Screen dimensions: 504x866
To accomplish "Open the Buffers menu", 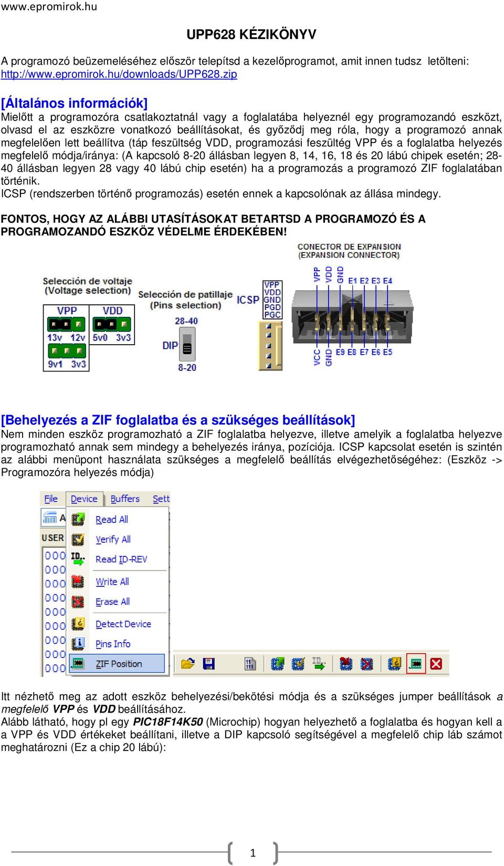I will 125,499.
